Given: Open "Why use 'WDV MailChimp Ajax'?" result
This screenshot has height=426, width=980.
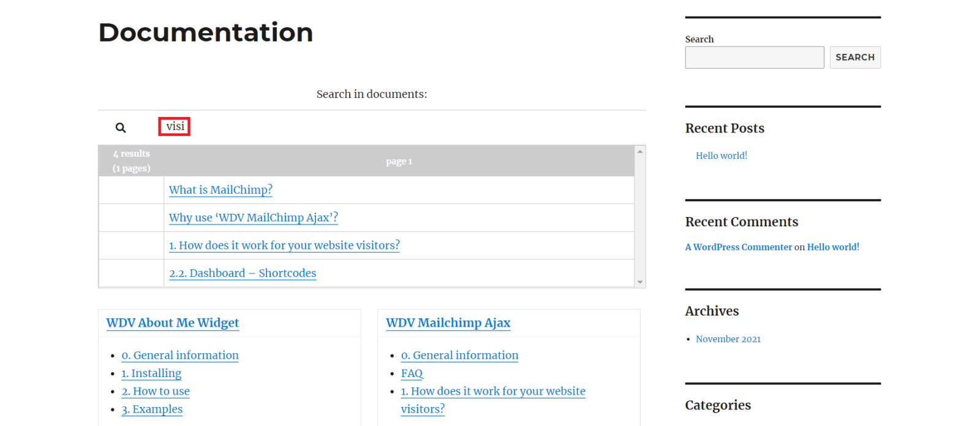Looking at the screenshot, I should (x=253, y=218).
